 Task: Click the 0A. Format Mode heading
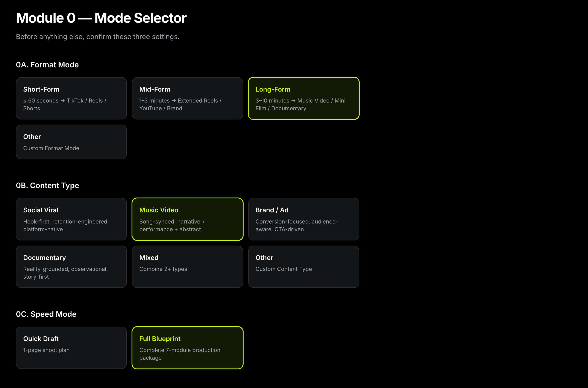[47, 65]
